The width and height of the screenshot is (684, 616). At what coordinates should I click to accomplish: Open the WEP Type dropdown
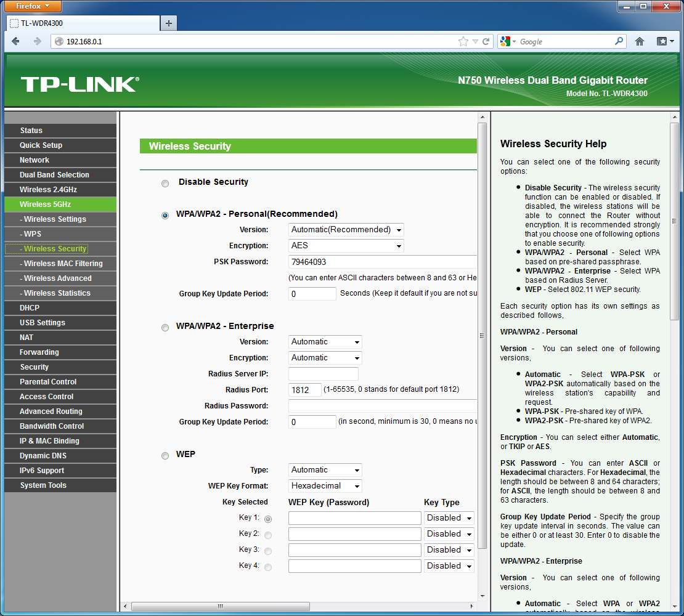[x=325, y=470]
